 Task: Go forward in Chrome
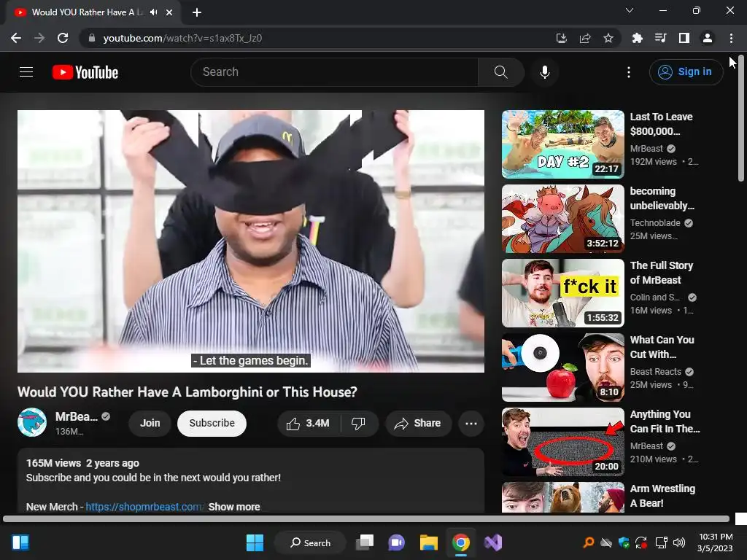click(39, 38)
